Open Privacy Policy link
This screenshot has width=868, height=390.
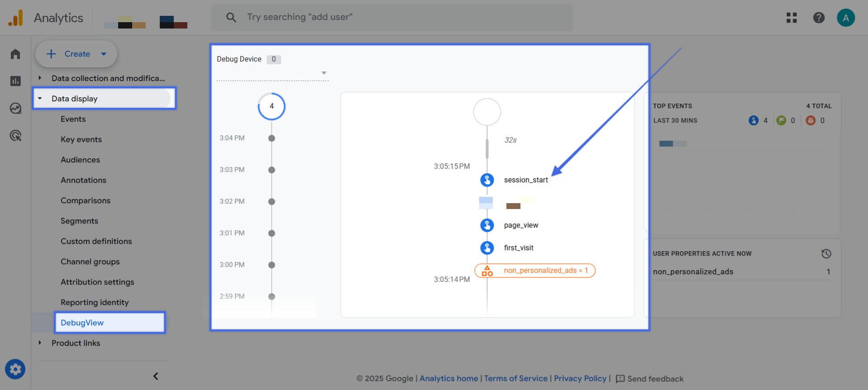coord(580,378)
